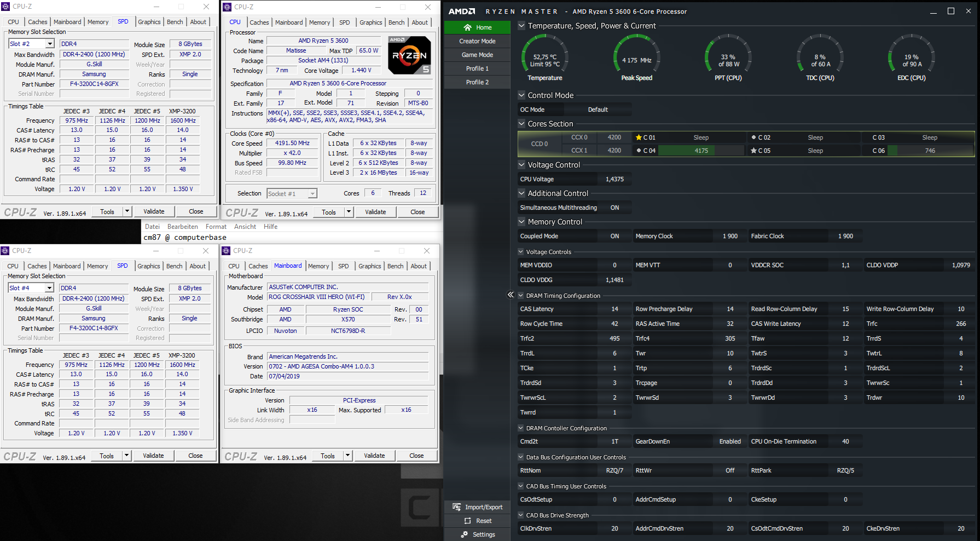This screenshot has height=541, width=980.
Task: Click CPU-Z app icon in top-left window title
Action: pyautogui.click(x=5, y=7)
